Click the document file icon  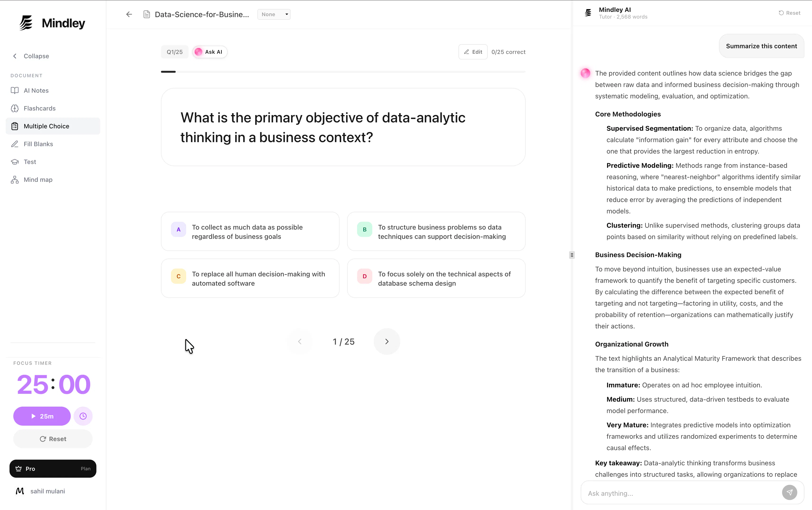click(146, 14)
